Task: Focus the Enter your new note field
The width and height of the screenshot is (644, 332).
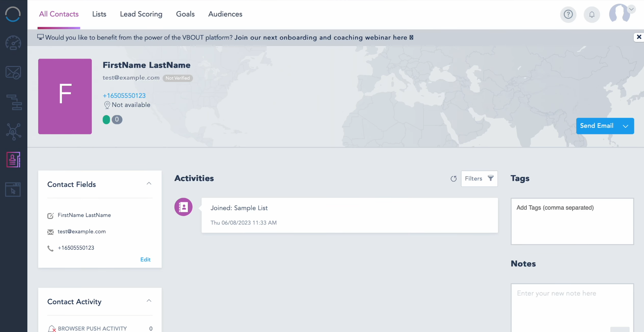Action: click(572, 308)
